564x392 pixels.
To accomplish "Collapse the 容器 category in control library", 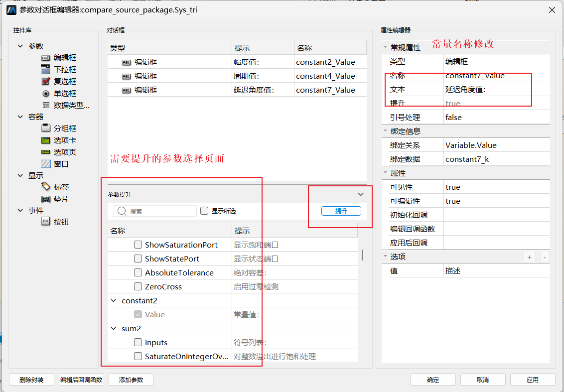I will [x=20, y=117].
